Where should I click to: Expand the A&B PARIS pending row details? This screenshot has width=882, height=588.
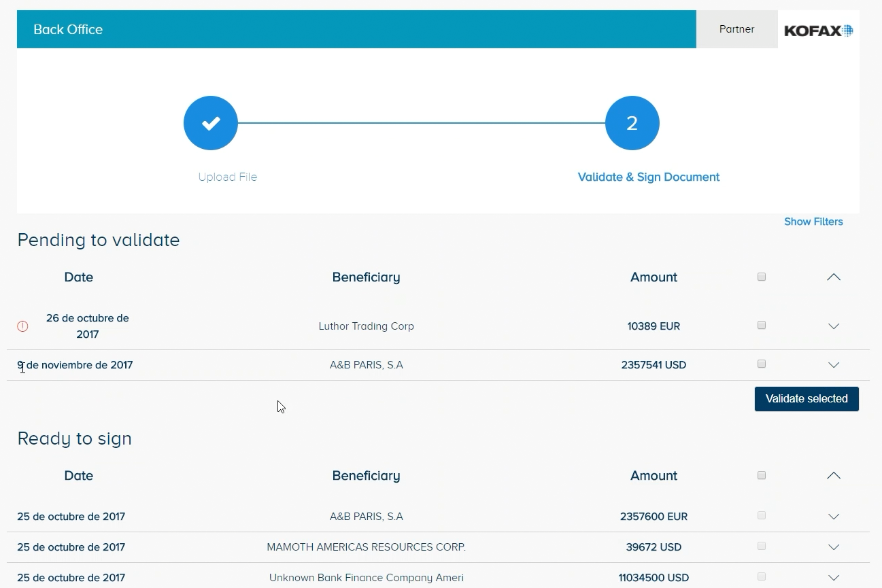point(834,365)
